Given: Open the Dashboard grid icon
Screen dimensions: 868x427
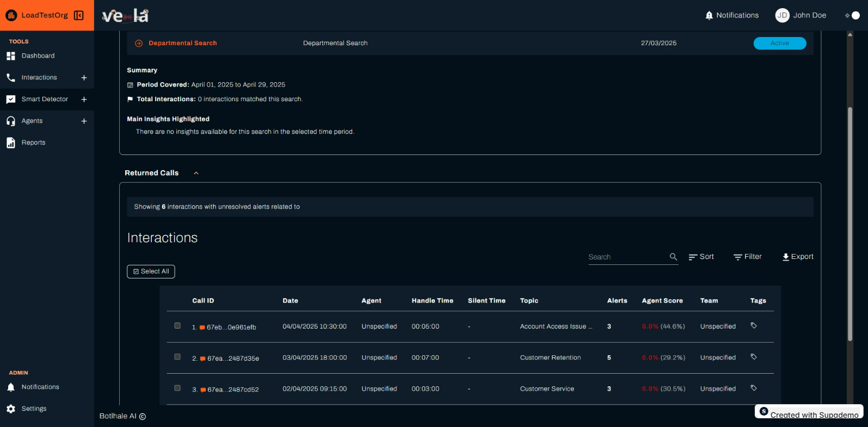Looking at the screenshot, I should pyautogui.click(x=11, y=56).
